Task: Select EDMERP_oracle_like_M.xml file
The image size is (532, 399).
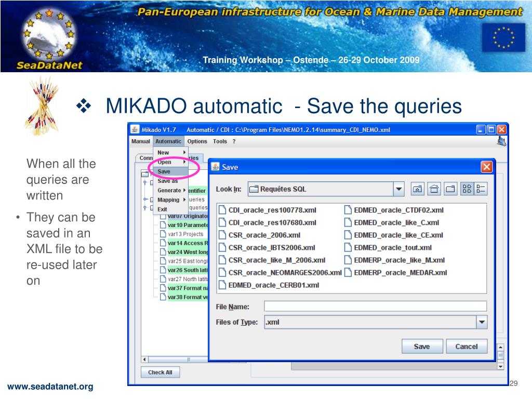Action: (x=395, y=260)
